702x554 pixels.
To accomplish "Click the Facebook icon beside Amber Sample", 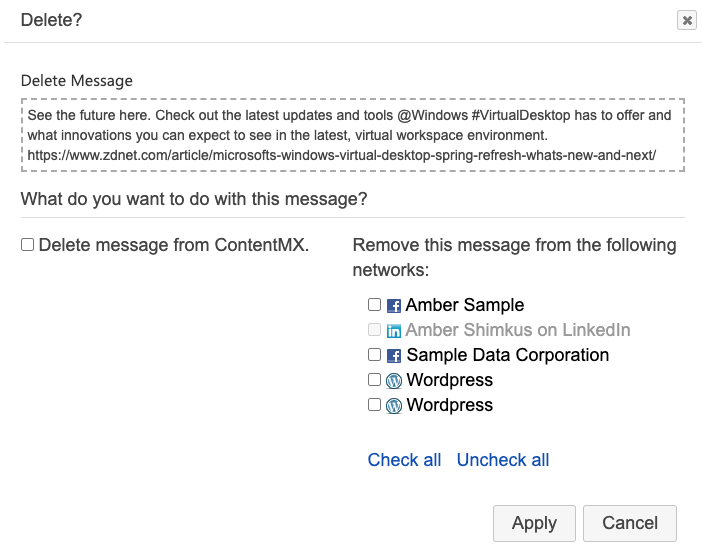I will [x=394, y=306].
